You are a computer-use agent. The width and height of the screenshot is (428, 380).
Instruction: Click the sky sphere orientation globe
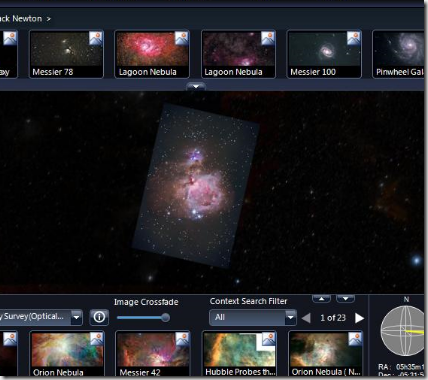click(403, 330)
